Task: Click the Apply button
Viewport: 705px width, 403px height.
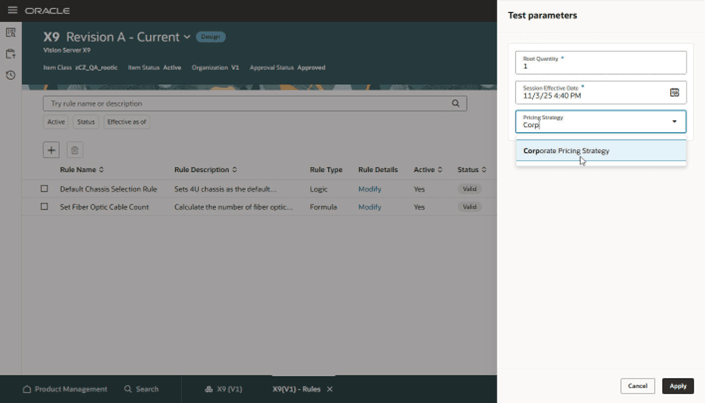Action: (x=678, y=386)
